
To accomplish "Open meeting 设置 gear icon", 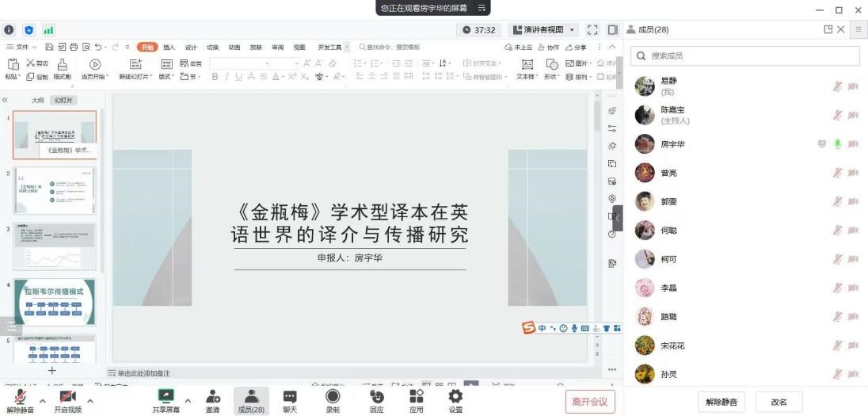I will pyautogui.click(x=455, y=400).
